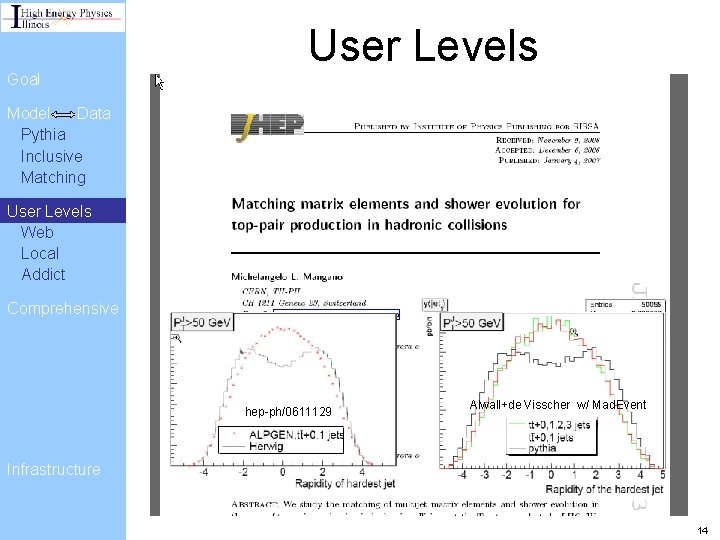
Task: Click the magnifier icon in left plot
Action: tap(176, 339)
